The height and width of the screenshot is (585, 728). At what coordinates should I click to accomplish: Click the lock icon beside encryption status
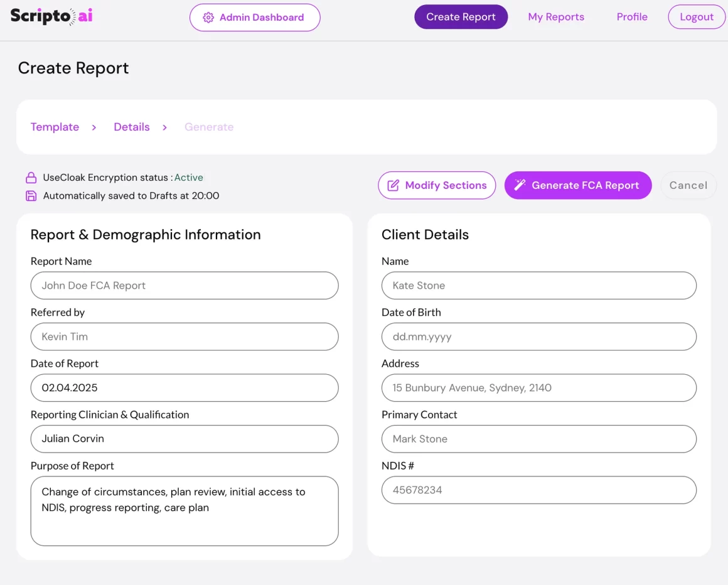click(31, 178)
